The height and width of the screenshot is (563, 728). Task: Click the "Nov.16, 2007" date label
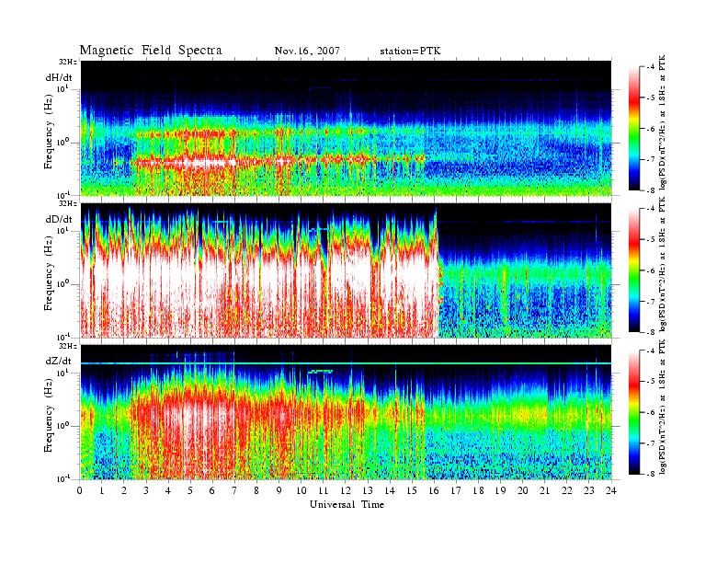(x=307, y=52)
